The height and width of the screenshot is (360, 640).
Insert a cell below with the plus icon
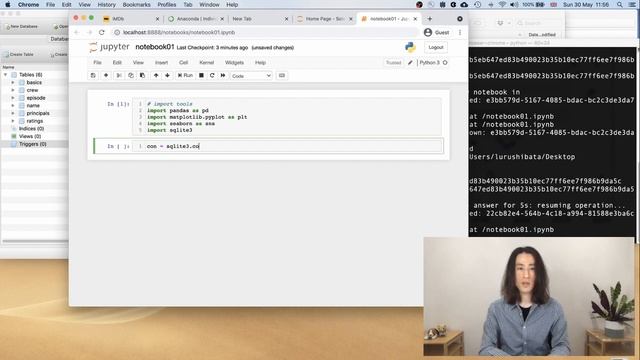106,76
